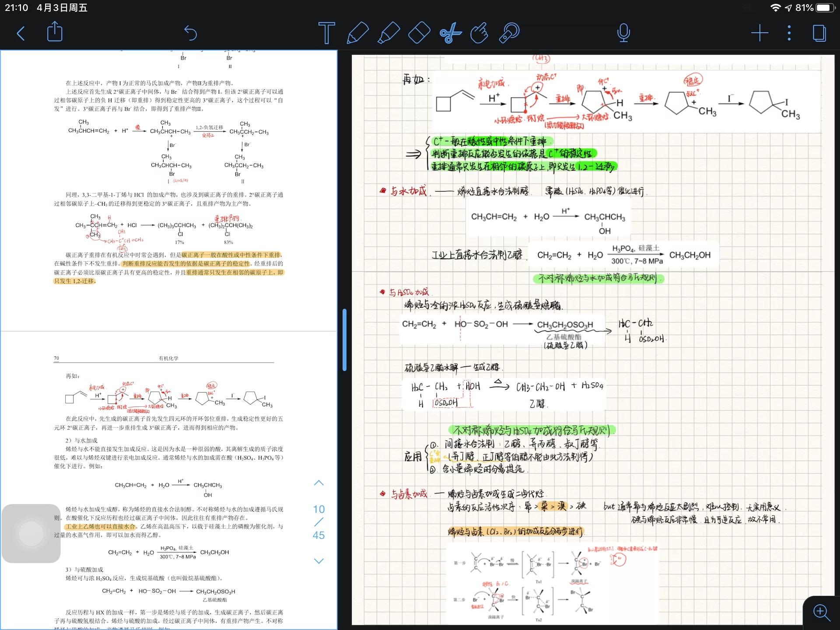This screenshot has height=630, width=840.
Task: Open the three-dot more options menu
Action: click(x=789, y=33)
